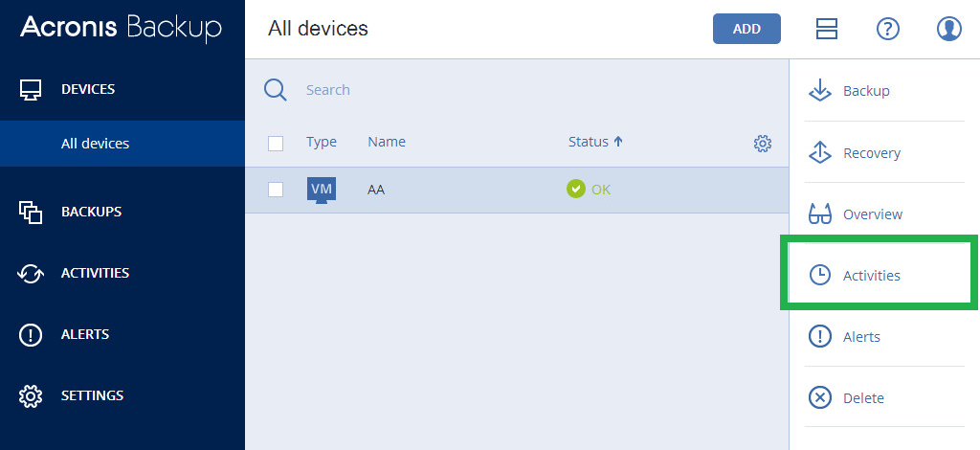Open the Activities clock icon
The image size is (980, 450).
(819, 275)
